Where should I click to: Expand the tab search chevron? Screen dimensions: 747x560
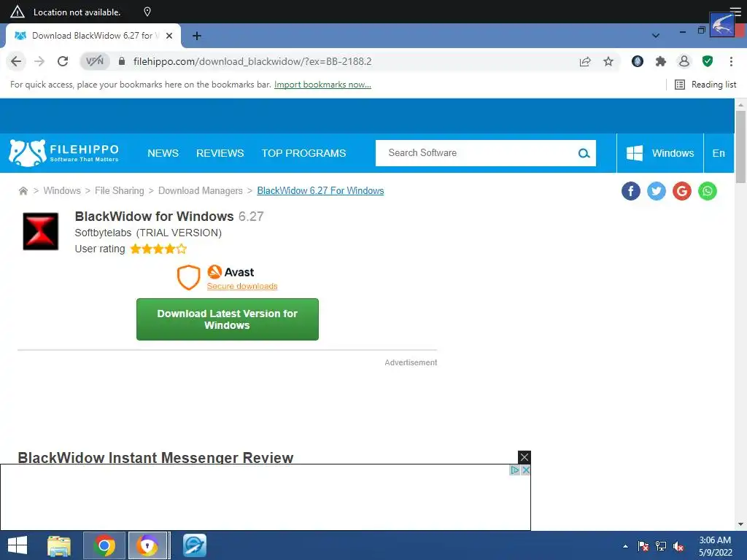(656, 36)
